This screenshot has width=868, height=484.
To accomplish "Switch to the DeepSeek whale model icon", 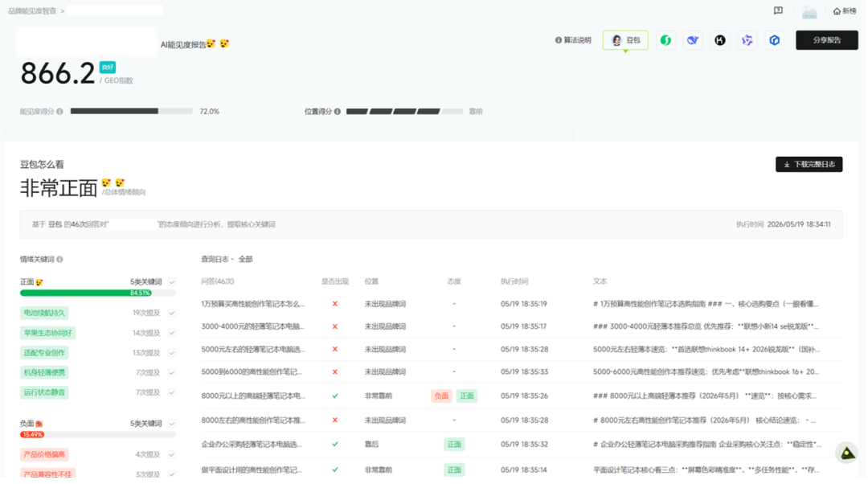I will pos(693,40).
